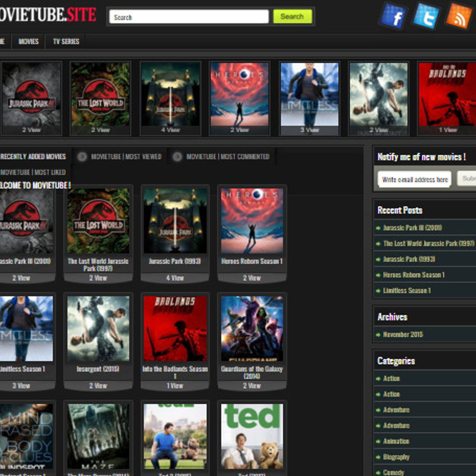Click green arrow bullet beside Limitless Season 1 post
Image resolution: width=476 pixels, height=476 pixels.
coord(378,291)
